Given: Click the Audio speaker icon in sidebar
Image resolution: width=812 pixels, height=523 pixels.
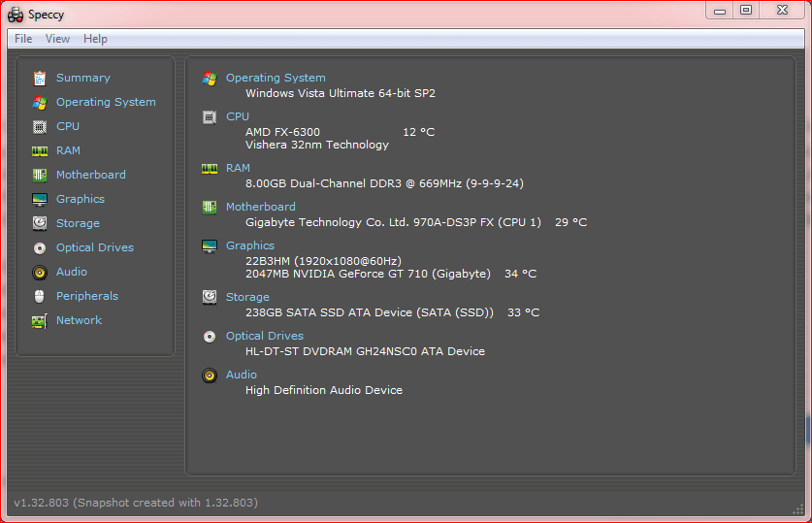Looking at the screenshot, I should (x=40, y=273).
